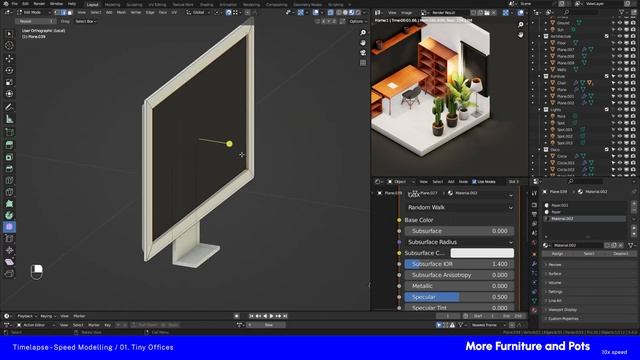Open the Modifier properties wrench tab
The width and height of the screenshot is (640, 360).
(534, 264)
